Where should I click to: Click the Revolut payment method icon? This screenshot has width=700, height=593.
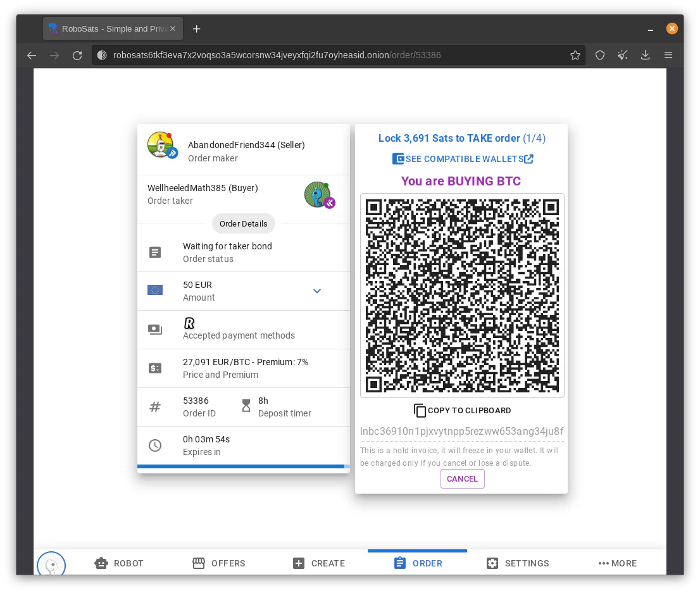[x=189, y=323]
